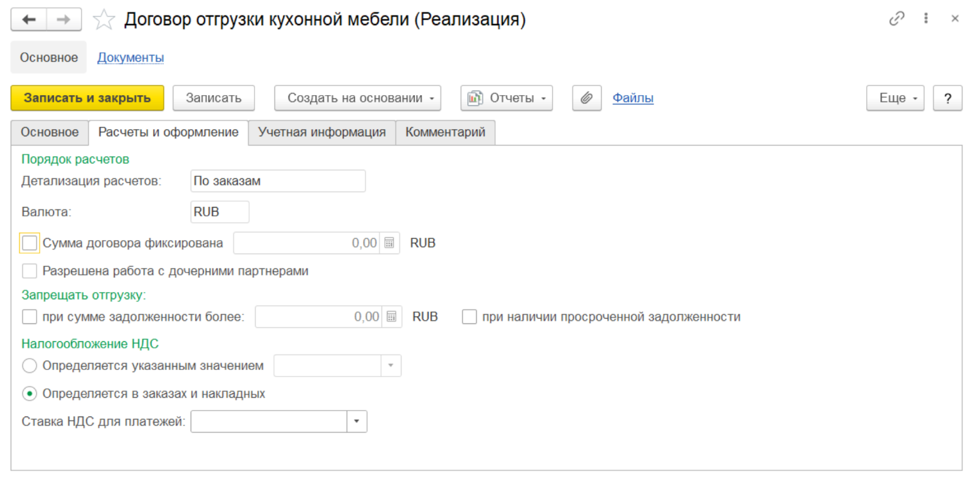Copy link using the chain icon

897,19
